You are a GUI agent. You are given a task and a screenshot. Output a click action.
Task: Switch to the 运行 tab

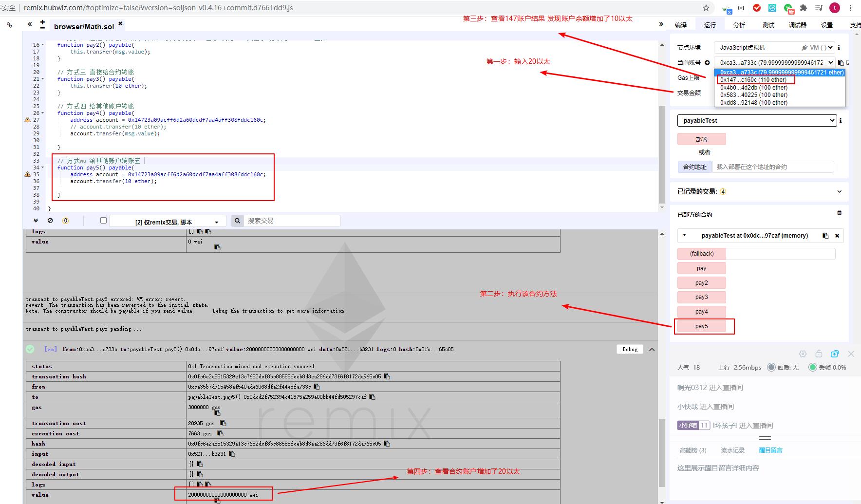tap(710, 25)
